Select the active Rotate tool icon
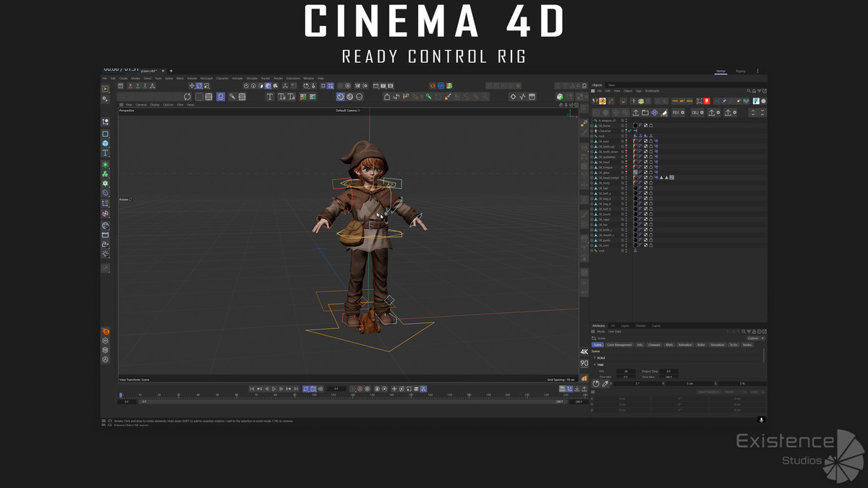Image resolution: width=868 pixels, height=488 pixels. tap(199, 86)
